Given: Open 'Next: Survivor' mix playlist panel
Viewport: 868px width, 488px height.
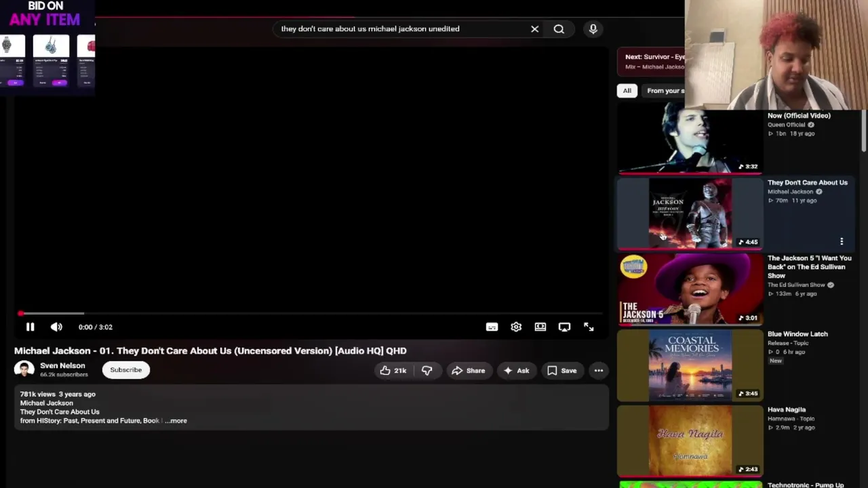Looking at the screenshot, I should 651,62.
